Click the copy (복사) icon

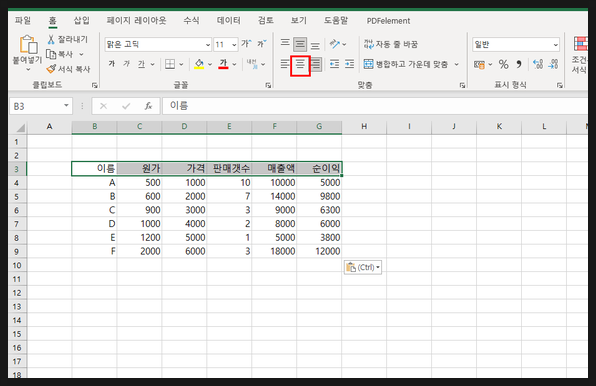[x=51, y=54]
